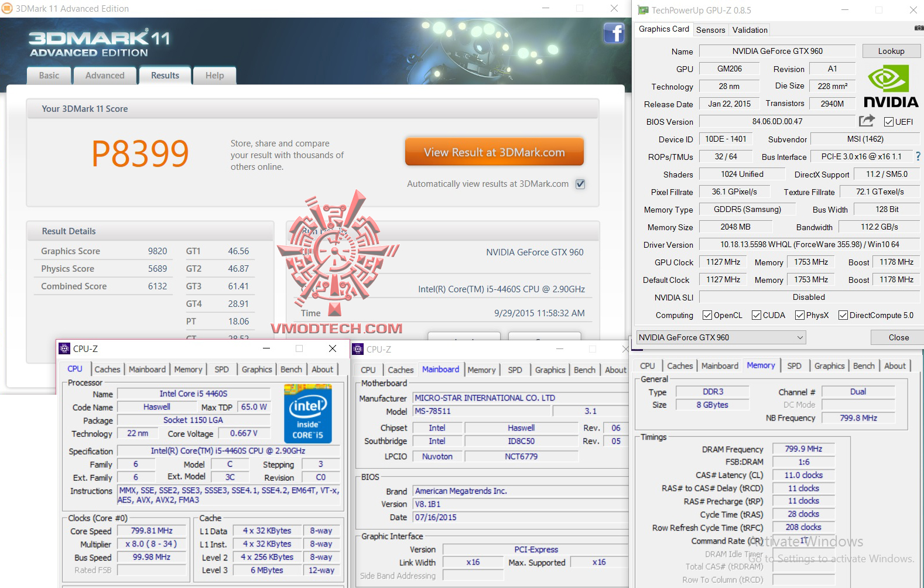
Task: Click the Channel # value Dual
Action: click(858, 392)
